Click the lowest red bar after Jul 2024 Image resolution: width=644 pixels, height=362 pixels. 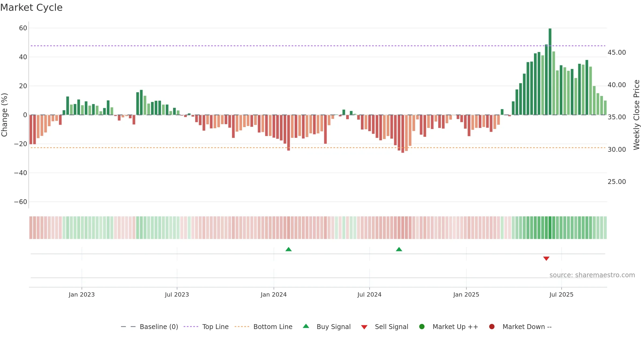coord(403,134)
